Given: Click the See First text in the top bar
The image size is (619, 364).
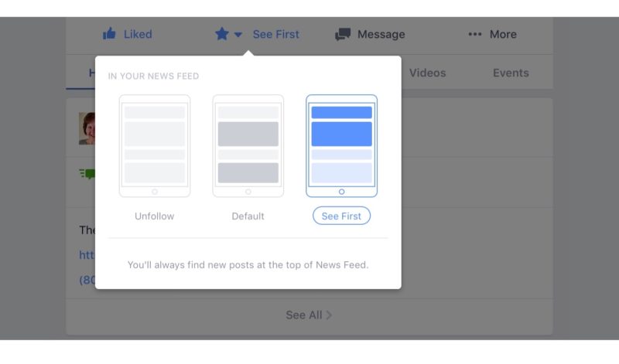Looking at the screenshot, I should point(276,34).
